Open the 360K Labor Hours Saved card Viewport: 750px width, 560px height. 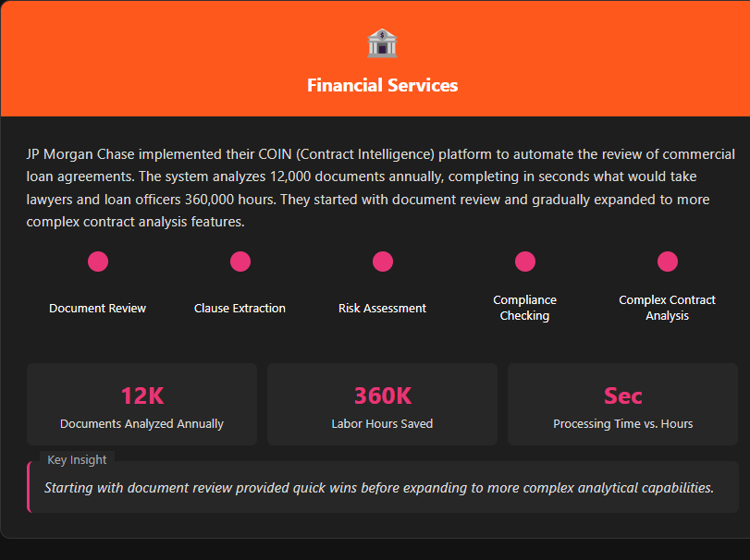coord(382,404)
